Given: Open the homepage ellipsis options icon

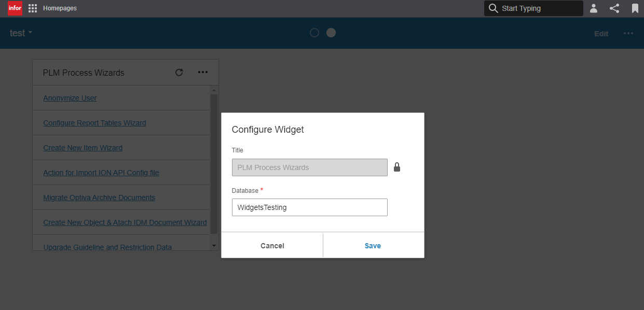Looking at the screenshot, I should (628, 33).
